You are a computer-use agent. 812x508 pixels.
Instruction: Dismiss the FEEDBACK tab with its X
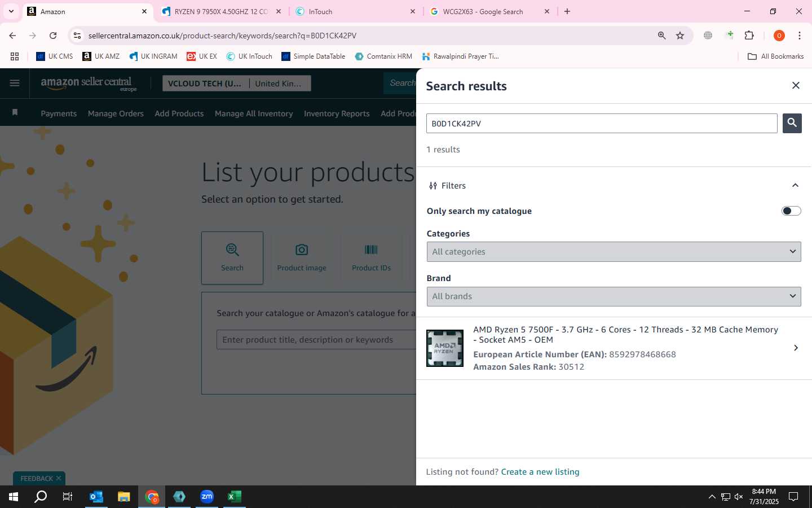(x=59, y=478)
